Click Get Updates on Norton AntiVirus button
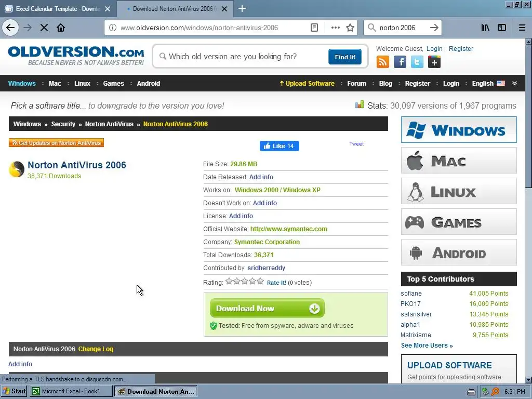Image resolution: width=532 pixels, height=399 pixels. 56,143
